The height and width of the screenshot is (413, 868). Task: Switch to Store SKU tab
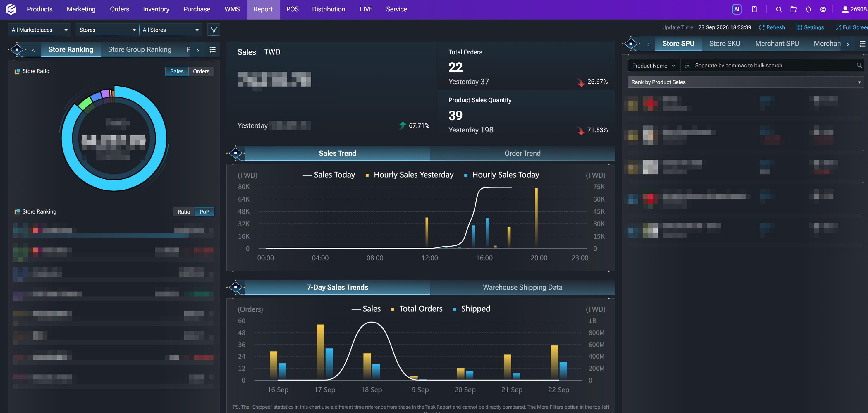pos(724,44)
